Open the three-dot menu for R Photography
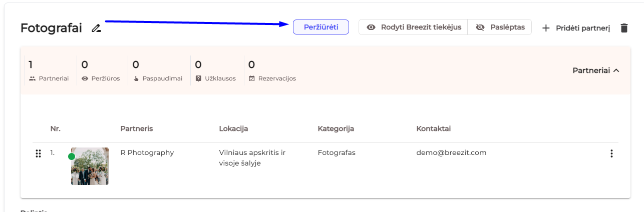 [611, 153]
